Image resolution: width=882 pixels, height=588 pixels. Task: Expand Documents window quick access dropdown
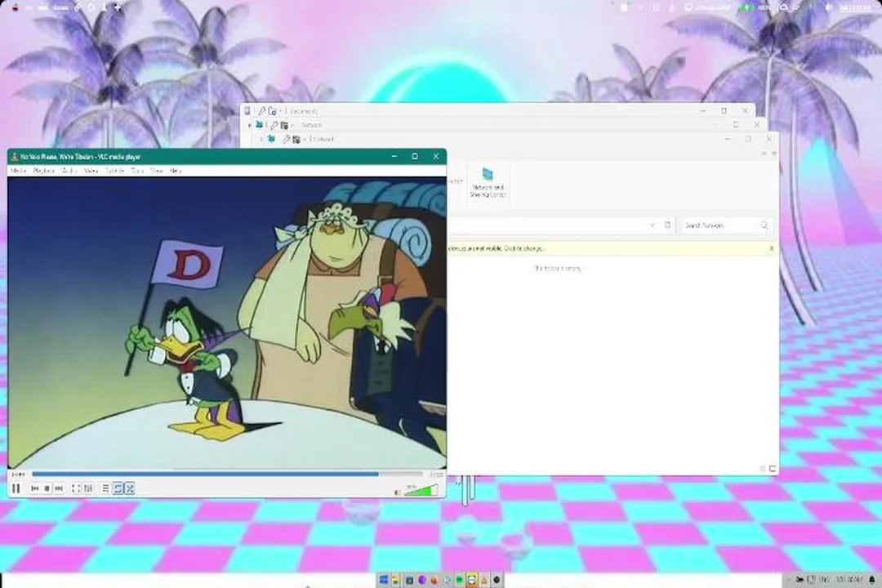(x=280, y=111)
